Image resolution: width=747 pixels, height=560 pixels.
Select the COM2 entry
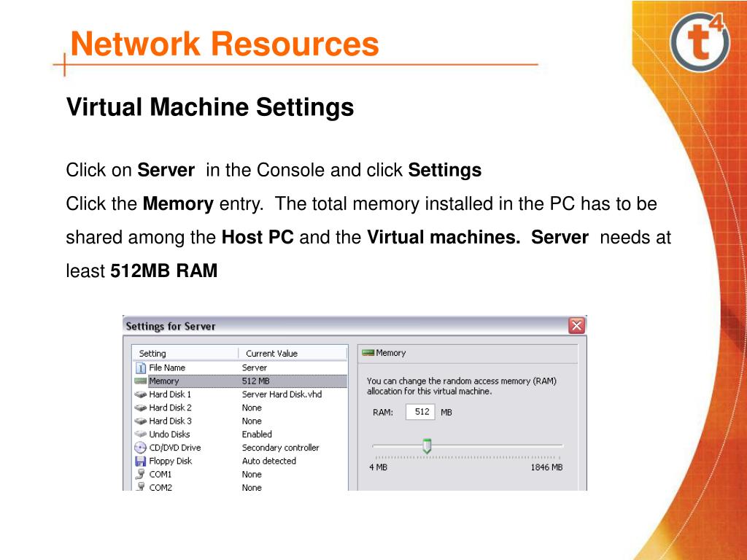(240, 486)
